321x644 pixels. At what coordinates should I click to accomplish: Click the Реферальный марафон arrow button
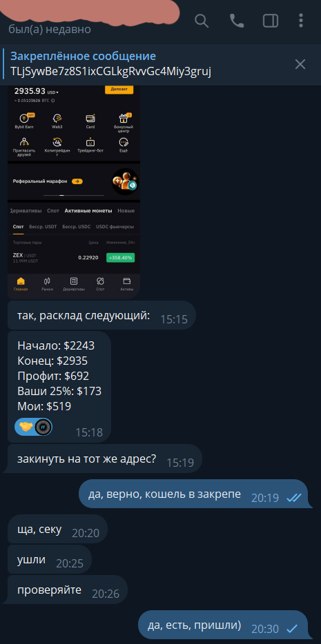click(x=77, y=181)
